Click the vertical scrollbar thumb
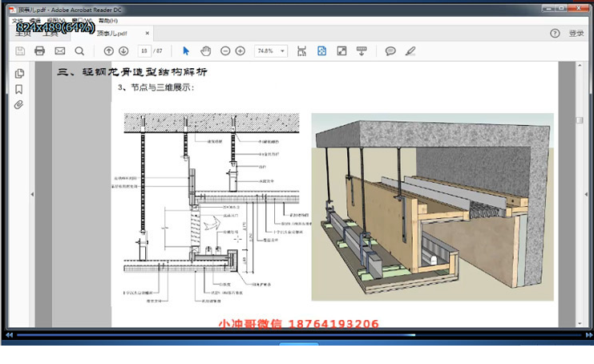 [x=580, y=120]
